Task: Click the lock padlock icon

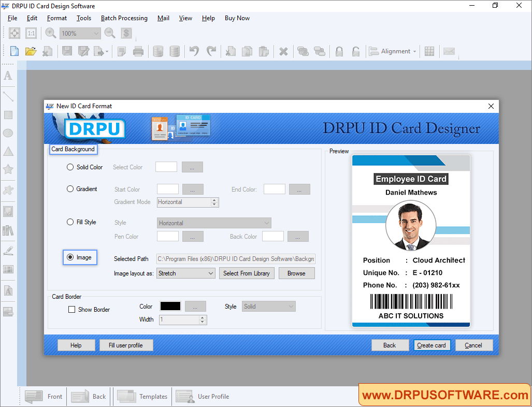Action: pos(339,51)
